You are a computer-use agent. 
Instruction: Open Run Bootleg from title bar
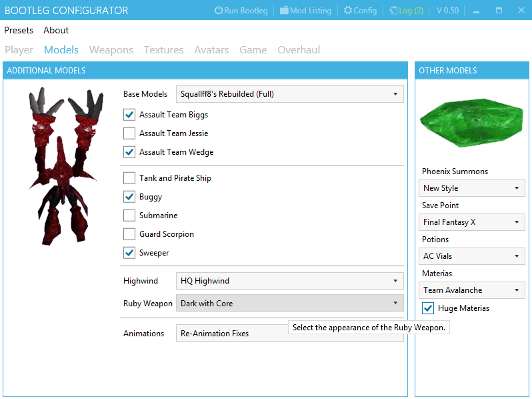click(246, 11)
